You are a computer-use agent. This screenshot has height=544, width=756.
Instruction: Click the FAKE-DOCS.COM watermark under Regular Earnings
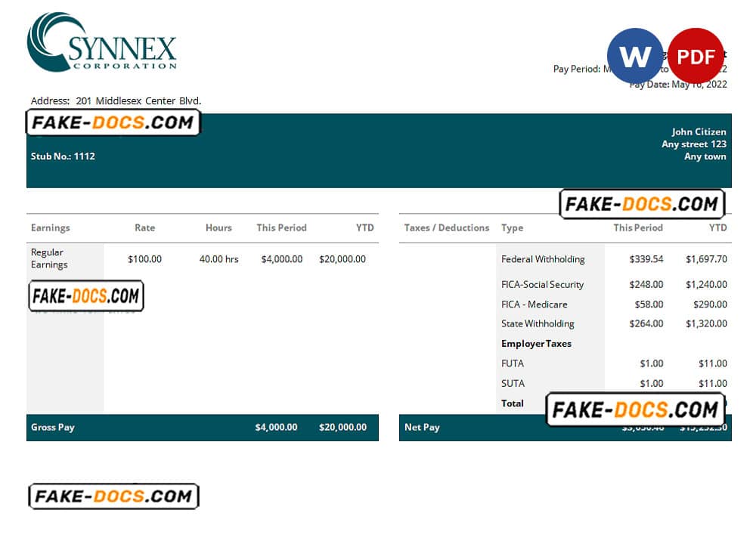(86, 296)
